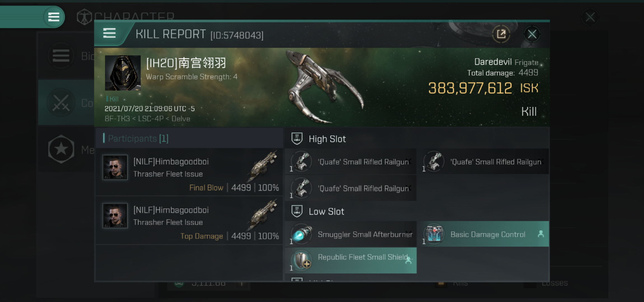Screen dimensions: 644x302
Task: Click the 8F-TK3 < LSC-4P < Delve location
Action: 147,119
